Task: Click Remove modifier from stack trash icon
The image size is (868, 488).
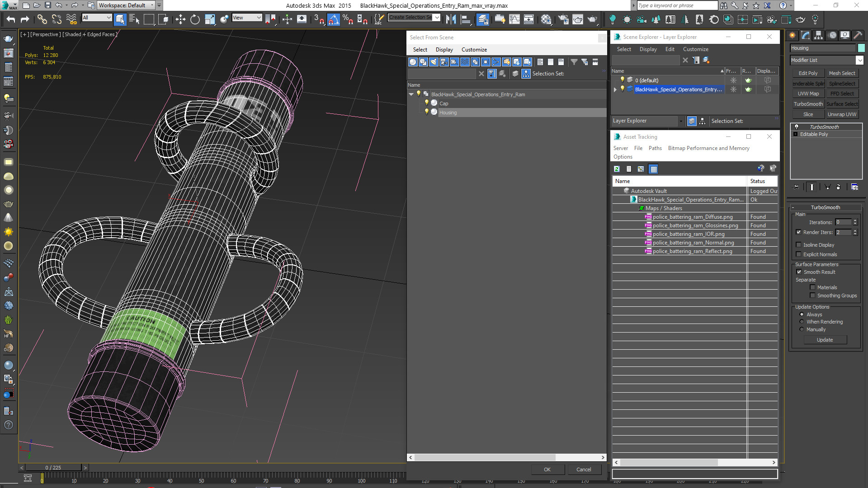Action: pos(839,187)
